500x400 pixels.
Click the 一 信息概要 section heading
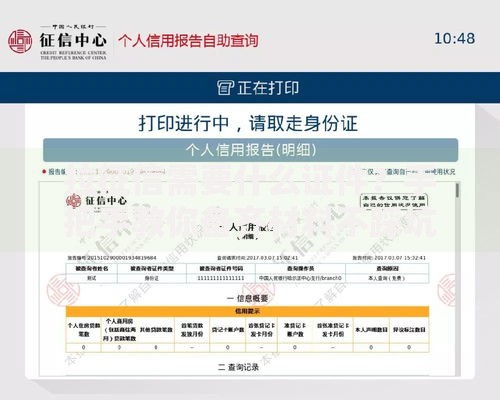(248, 298)
